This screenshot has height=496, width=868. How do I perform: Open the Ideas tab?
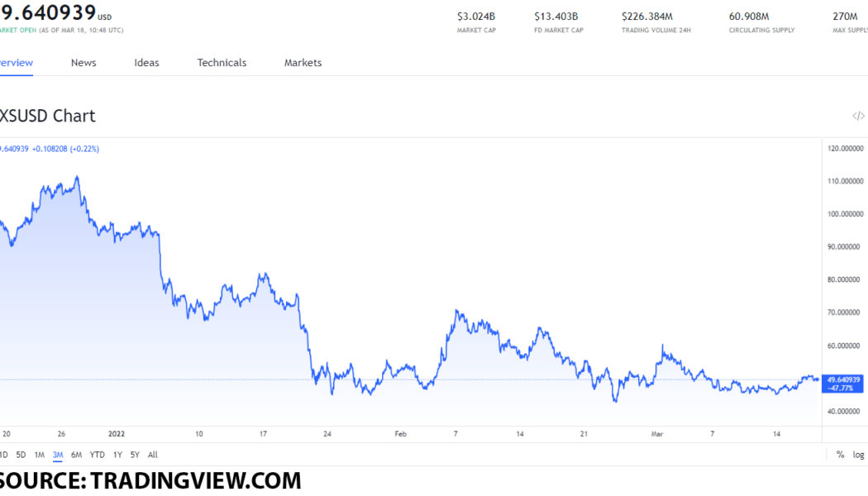click(x=146, y=63)
